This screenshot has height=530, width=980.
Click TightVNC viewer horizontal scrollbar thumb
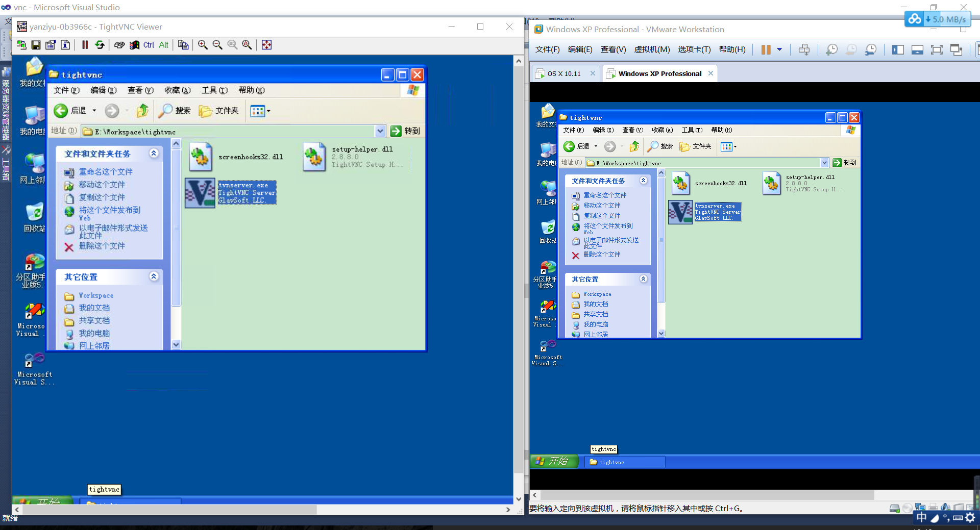click(169, 510)
